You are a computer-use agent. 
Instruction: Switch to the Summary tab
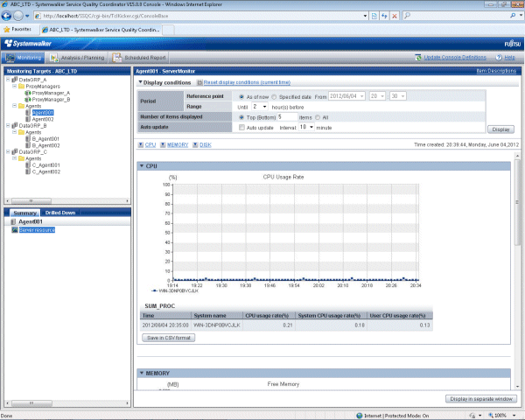(x=24, y=213)
